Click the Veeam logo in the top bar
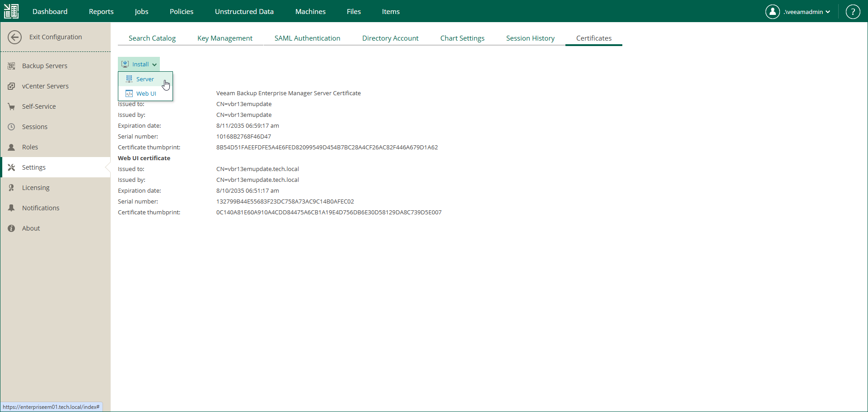This screenshot has width=868, height=412. [x=11, y=11]
